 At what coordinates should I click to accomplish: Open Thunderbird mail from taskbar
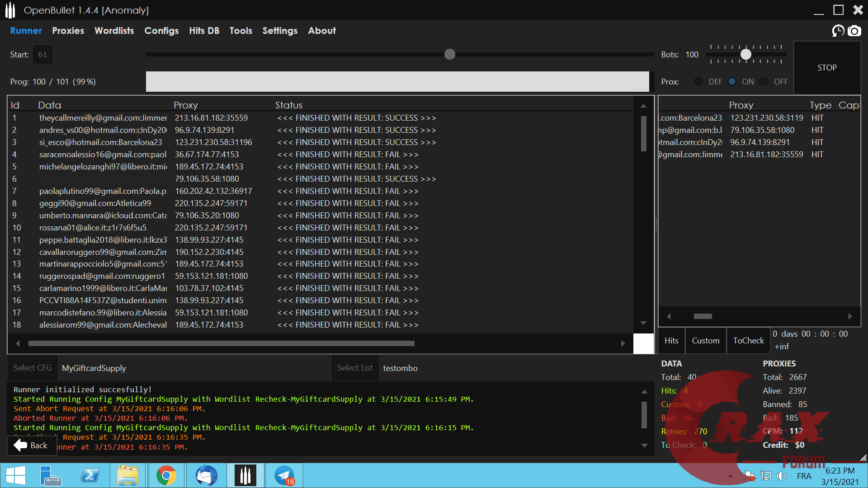[206, 476]
